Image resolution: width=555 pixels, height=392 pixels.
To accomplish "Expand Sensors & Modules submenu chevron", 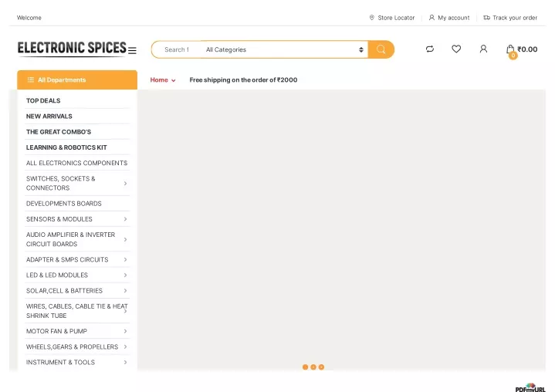I will pyautogui.click(x=125, y=219).
